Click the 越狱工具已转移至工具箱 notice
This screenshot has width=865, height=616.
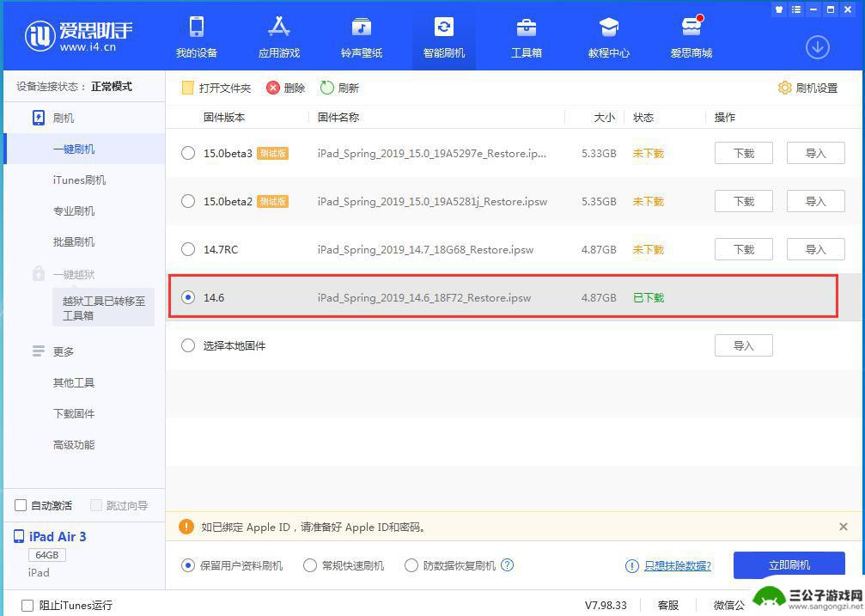(x=104, y=308)
